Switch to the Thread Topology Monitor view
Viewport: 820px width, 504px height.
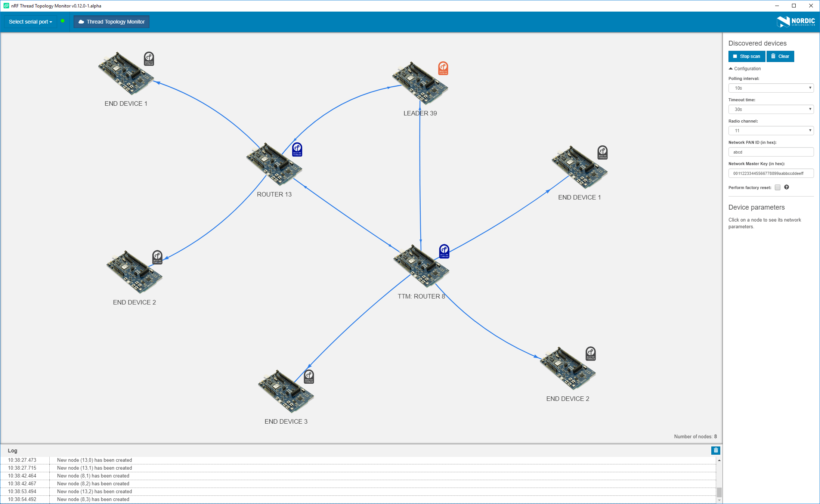111,22
